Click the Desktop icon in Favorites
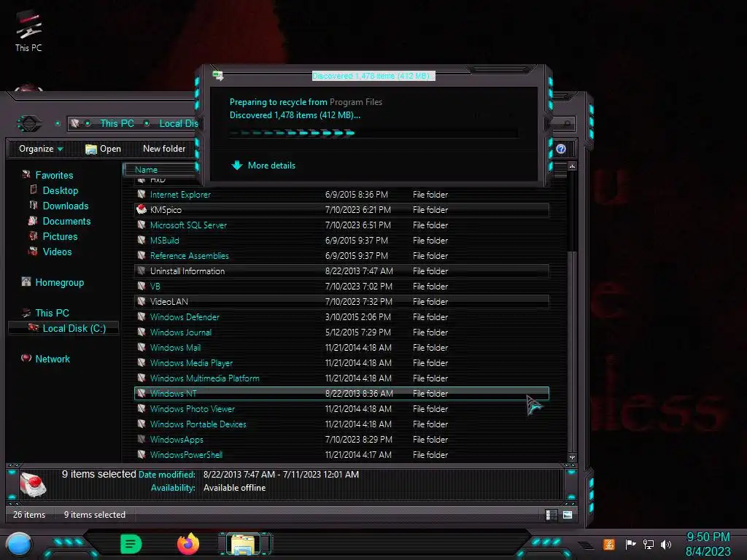 coord(34,190)
